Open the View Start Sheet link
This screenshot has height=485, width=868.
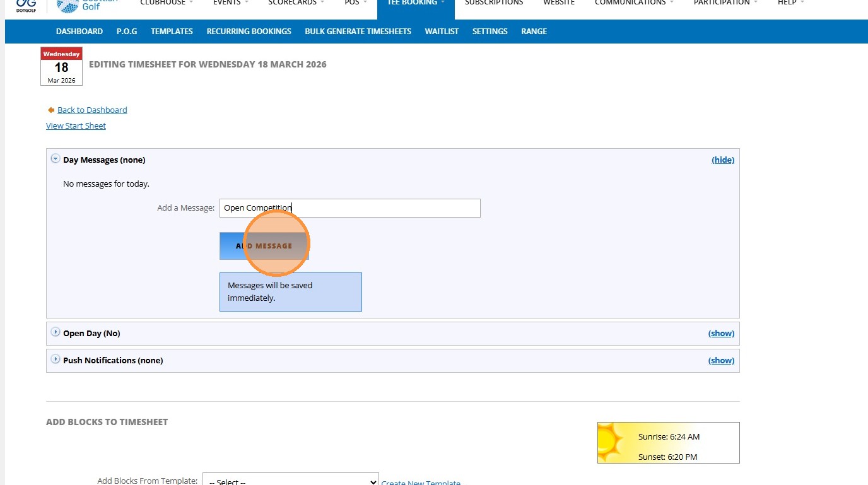[x=76, y=126]
